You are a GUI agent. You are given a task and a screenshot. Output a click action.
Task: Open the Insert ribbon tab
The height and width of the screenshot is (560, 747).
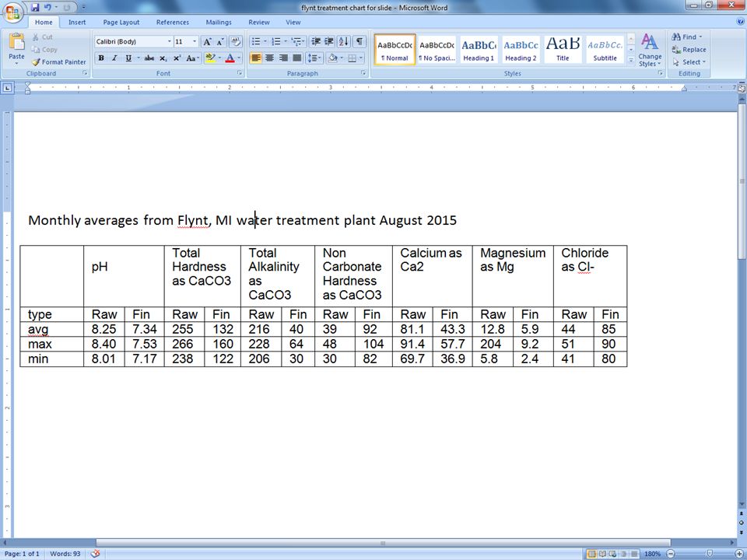pos(77,22)
